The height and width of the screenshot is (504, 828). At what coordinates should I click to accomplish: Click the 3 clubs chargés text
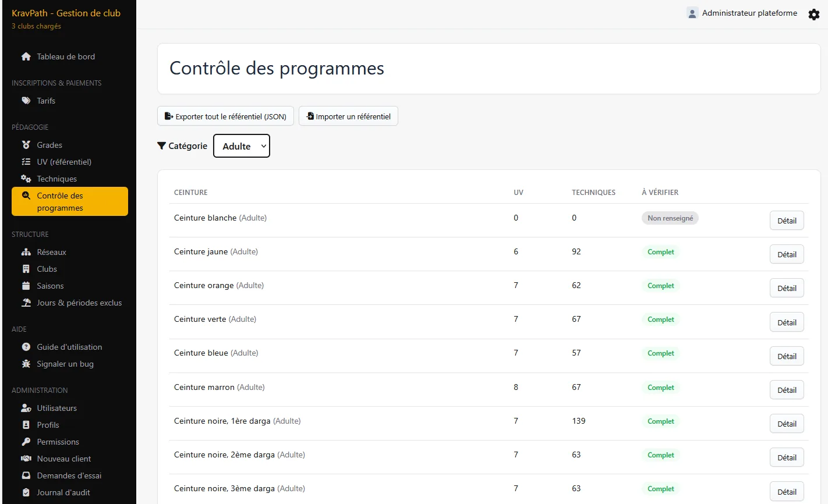tap(36, 26)
